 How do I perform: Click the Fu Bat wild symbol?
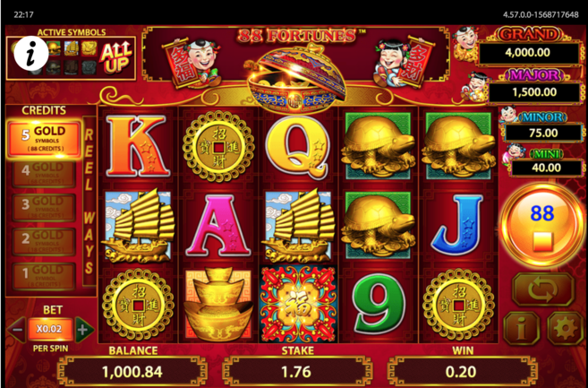[299, 305]
